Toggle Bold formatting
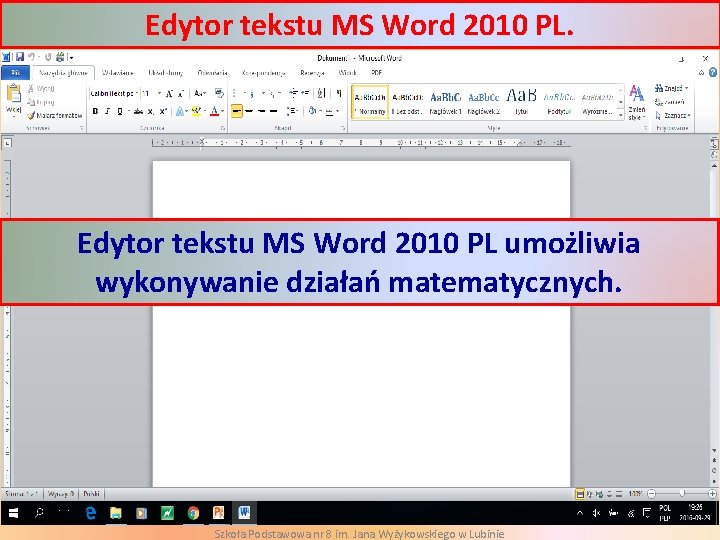720x540 pixels. click(96, 111)
